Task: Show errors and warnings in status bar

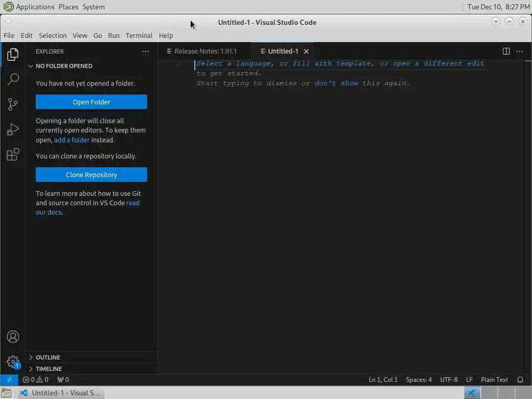Action: (x=36, y=380)
